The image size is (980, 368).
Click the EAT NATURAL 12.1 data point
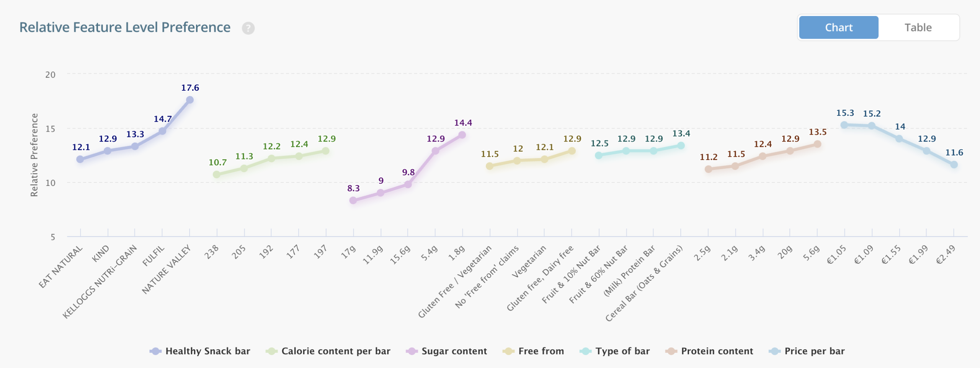(x=80, y=159)
